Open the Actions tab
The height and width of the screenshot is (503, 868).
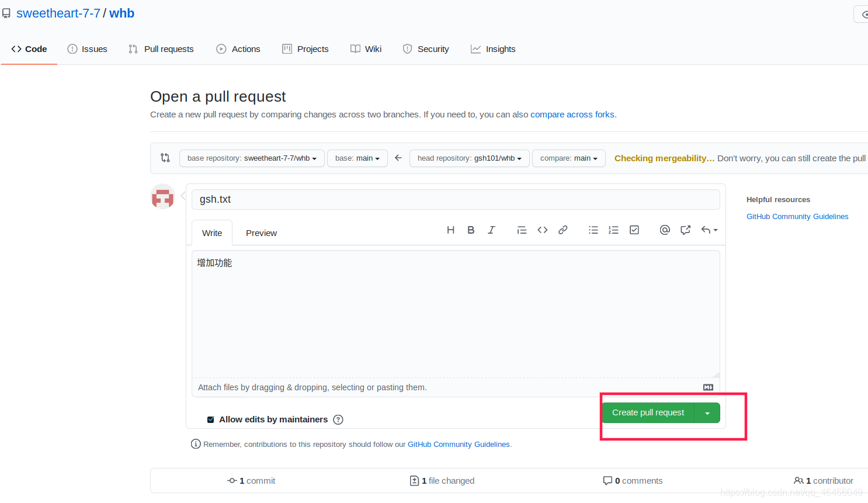pos(238,49)
